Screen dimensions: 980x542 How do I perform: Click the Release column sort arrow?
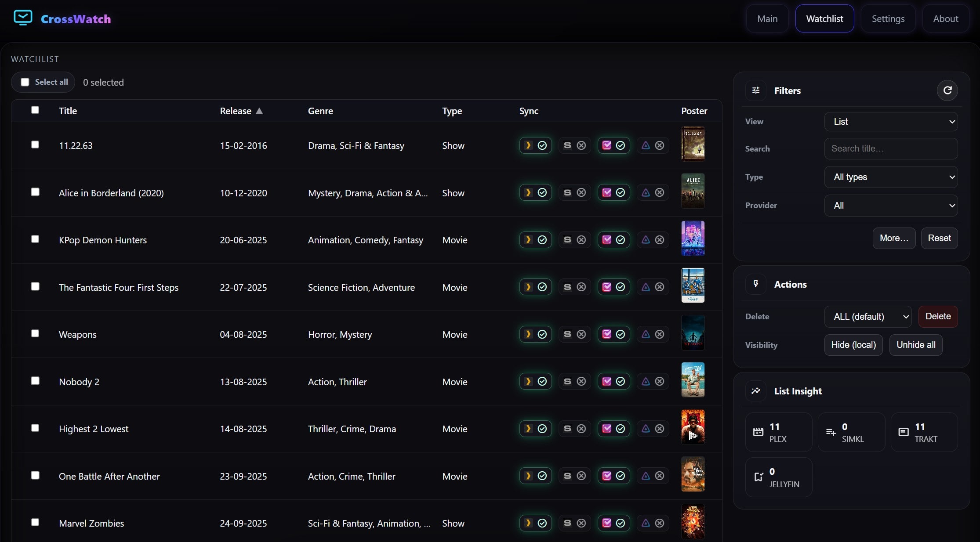click(x=259, y=111)
